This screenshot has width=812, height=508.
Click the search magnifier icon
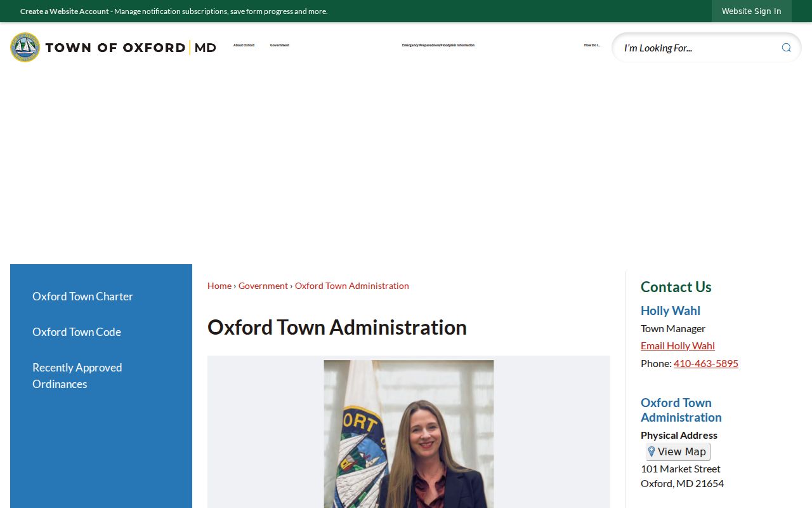pos(786,48)
